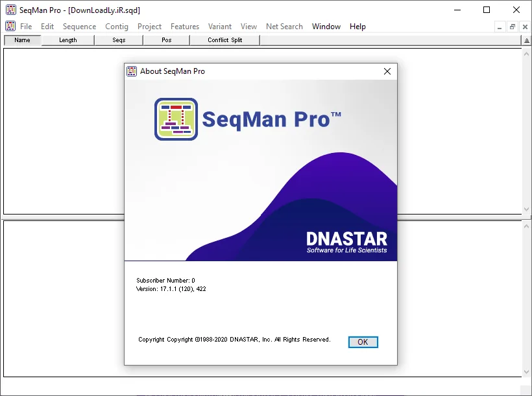532x396 pixels.
Task: Click the lower pane scroll-up arrow
Action: coord(526,226)
